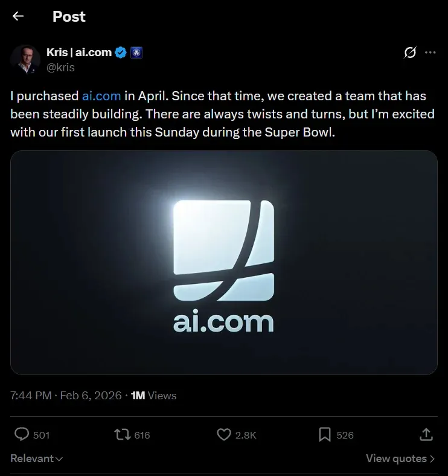
Task: Click Kris profile avatar picture
Action: click(x=25, y=59)
